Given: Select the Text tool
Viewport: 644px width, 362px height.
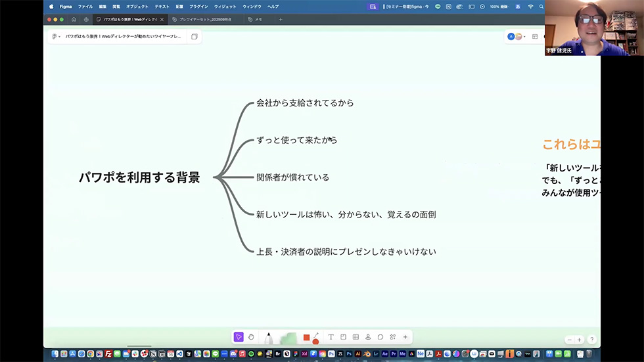Looking at the screenshot, I should tap(331, 337).
